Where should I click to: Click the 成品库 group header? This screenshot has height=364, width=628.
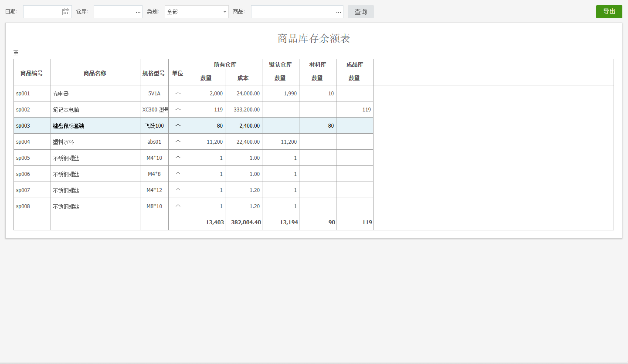(355, 64)
